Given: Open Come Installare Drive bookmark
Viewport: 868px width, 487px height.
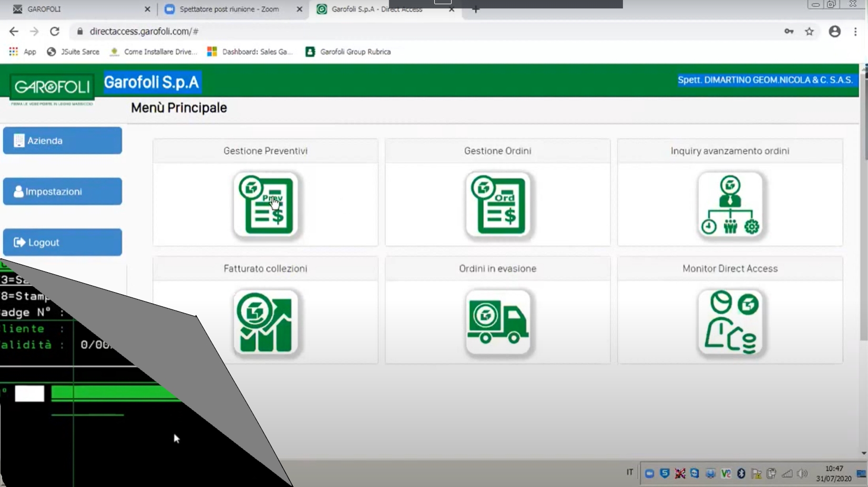Looking at the screenshot, I should click(x=154, y=51).
